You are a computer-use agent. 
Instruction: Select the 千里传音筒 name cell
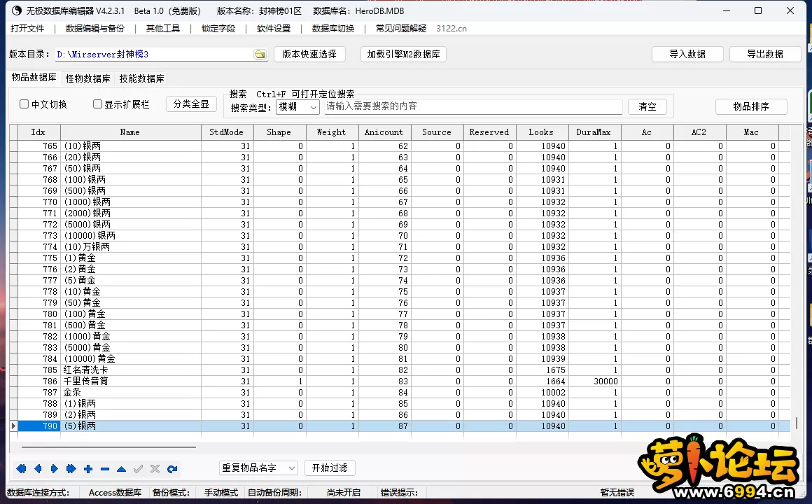coord(130,381)
